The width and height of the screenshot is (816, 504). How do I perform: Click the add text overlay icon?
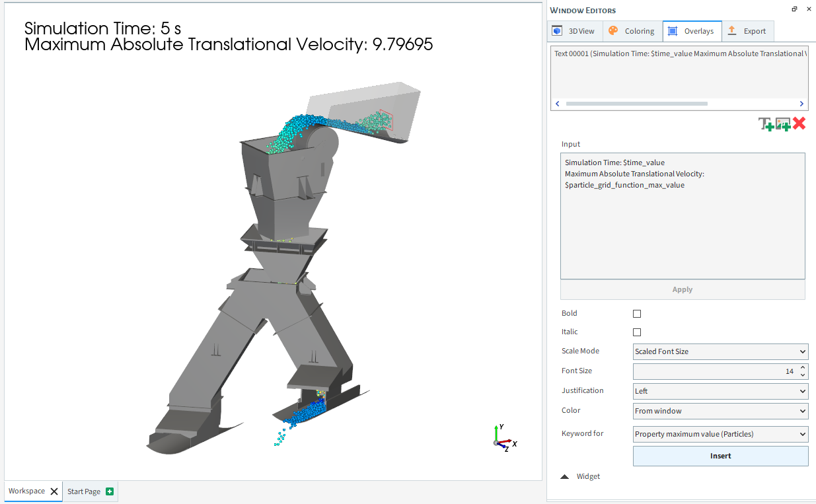tap(766, 124)
